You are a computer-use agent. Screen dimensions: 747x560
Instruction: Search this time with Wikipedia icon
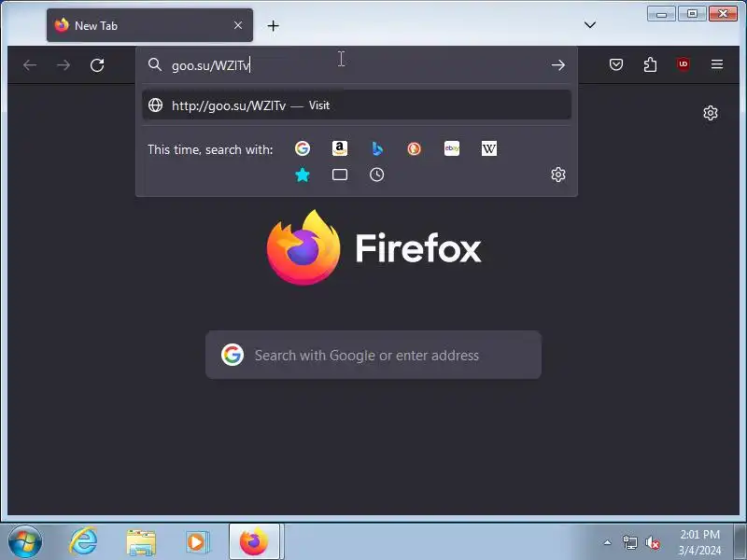pos(488,148)
